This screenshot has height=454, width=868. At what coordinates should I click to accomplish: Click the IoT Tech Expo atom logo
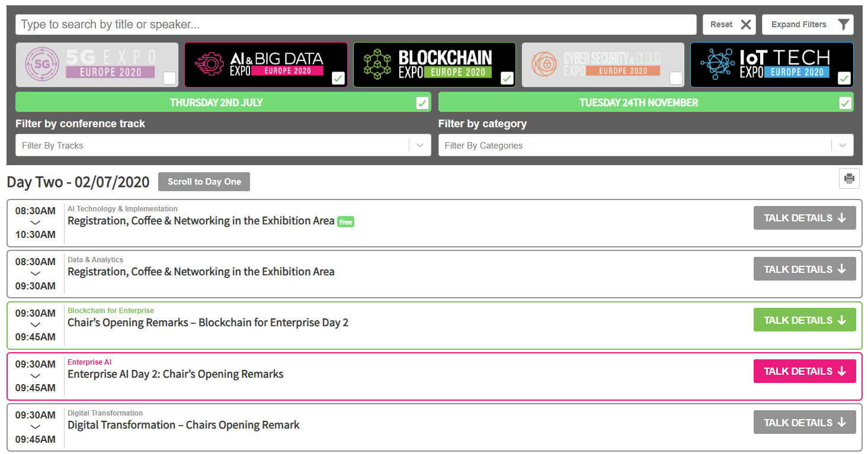pos(716,65)
